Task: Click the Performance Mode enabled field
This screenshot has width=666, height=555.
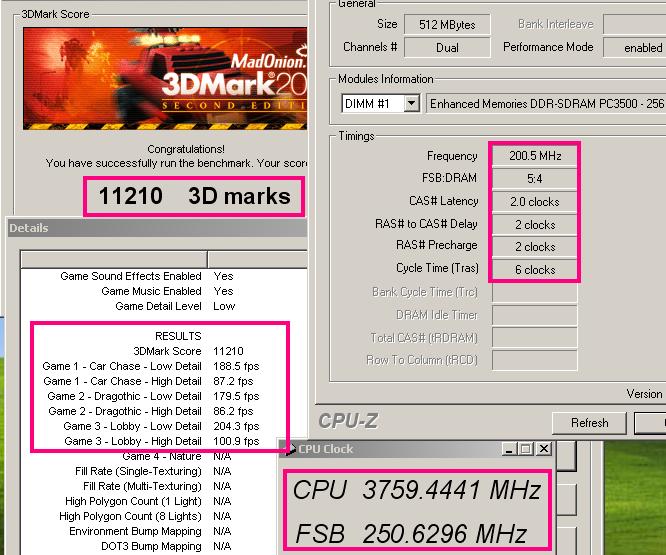Action: pyautogui.click(x=635, y=48)
